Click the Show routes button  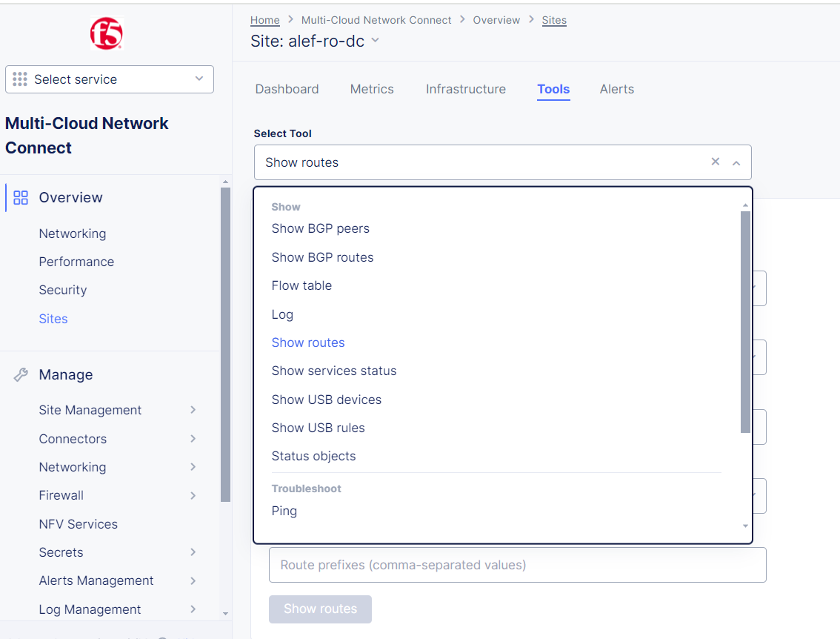(x=320, y=609)
